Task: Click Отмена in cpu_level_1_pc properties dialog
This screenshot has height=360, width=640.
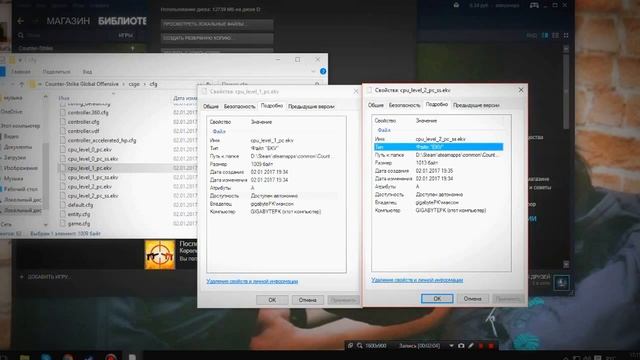Action: [x=307, y=300]
